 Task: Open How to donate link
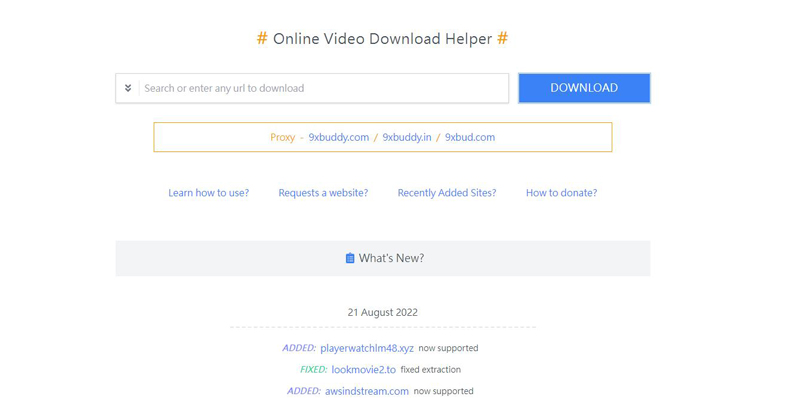562,193
